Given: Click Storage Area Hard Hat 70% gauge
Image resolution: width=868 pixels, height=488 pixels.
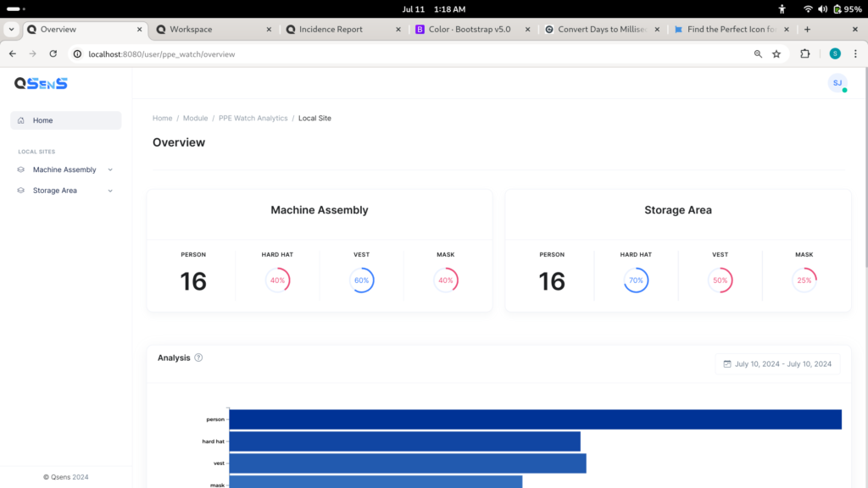Looking at the screenshot, I should pyautogui.click(x=636, y=280).
